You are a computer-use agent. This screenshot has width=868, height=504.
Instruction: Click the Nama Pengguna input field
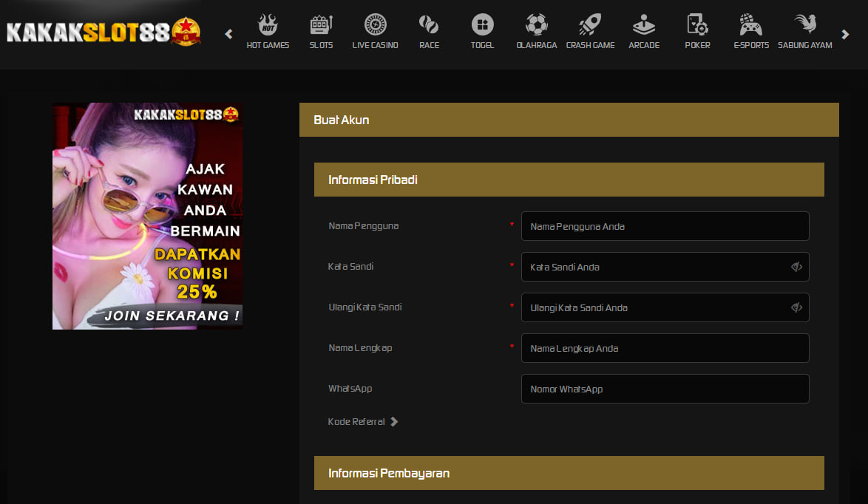point(665,226)
